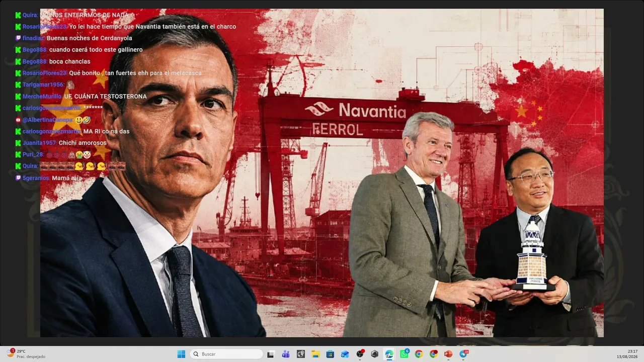
Task: Click Twitch icon beside 5geranios
Action: click(x=18, y=178)
